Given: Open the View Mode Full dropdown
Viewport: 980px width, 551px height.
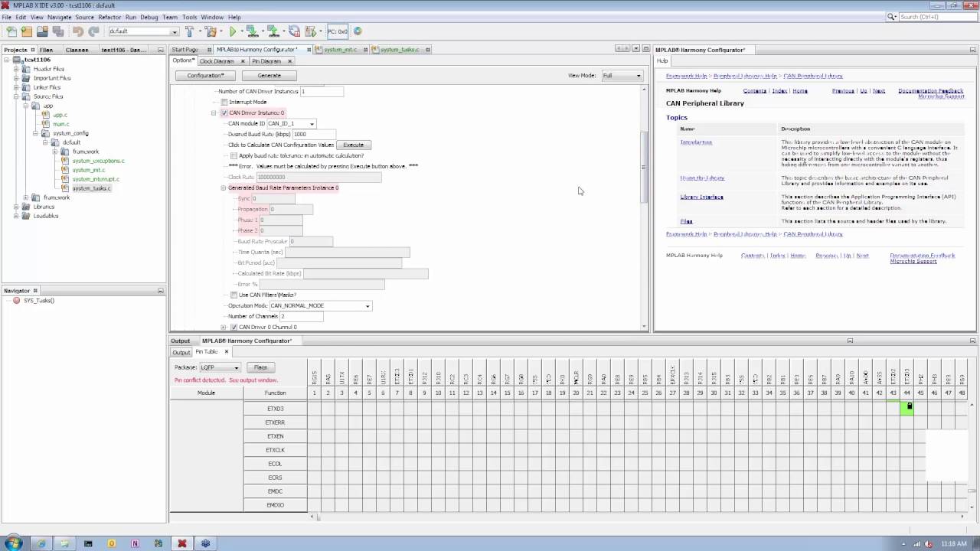Looking at the screenshot, I should 639,76.
